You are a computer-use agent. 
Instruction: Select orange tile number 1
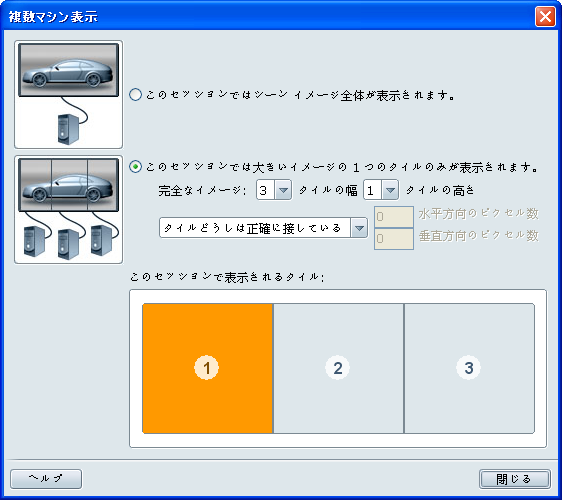208,368
